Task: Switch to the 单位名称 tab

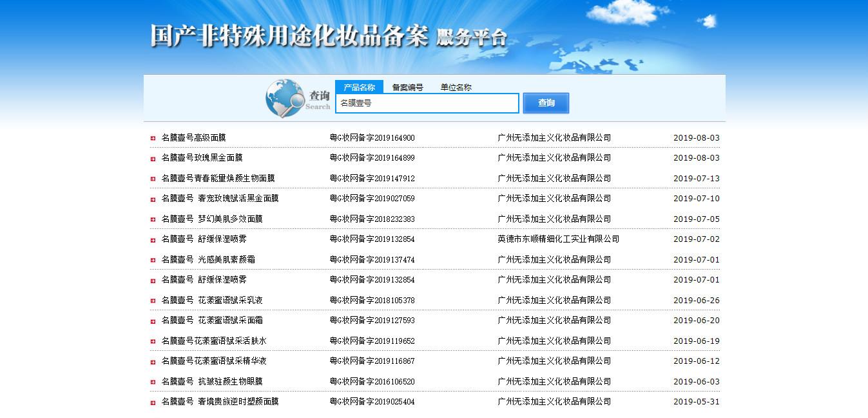Action: (x=456, y=87)
